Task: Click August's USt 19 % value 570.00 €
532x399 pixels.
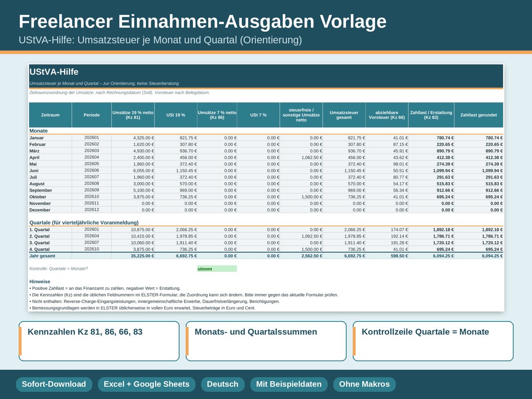Action: (176, 184)
